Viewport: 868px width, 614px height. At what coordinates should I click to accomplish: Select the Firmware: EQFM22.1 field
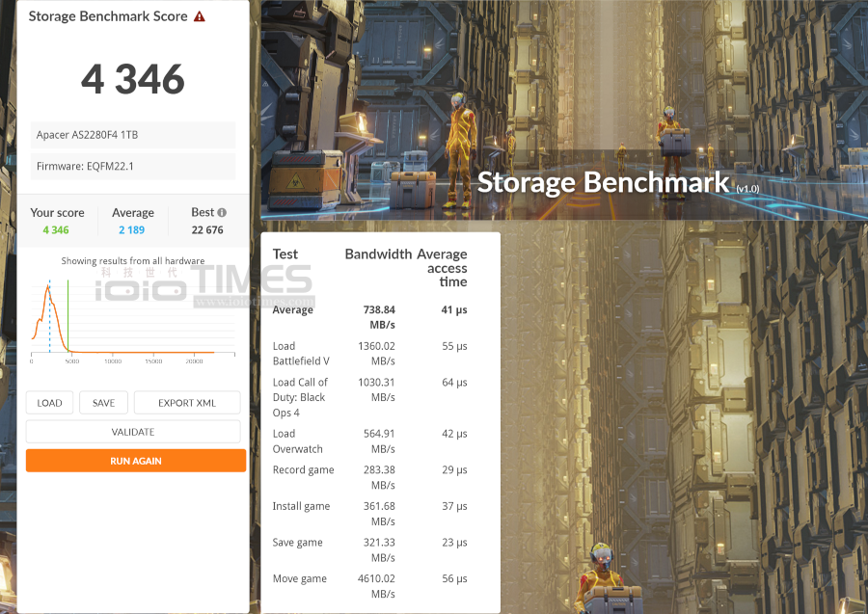click(133, 166)
